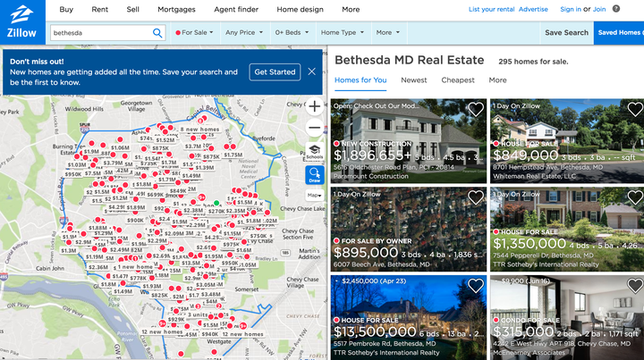Open the For Sale dropdown
The image size is (644, 360).
pos(194,32)
